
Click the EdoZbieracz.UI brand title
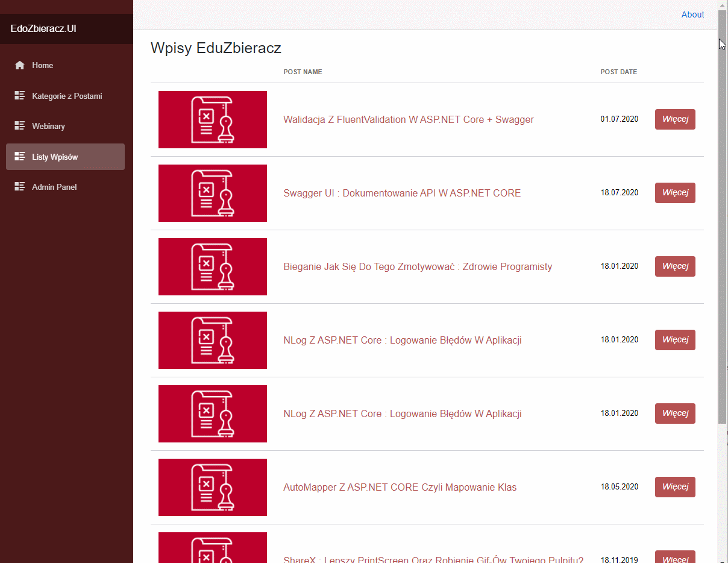point(43,28)
